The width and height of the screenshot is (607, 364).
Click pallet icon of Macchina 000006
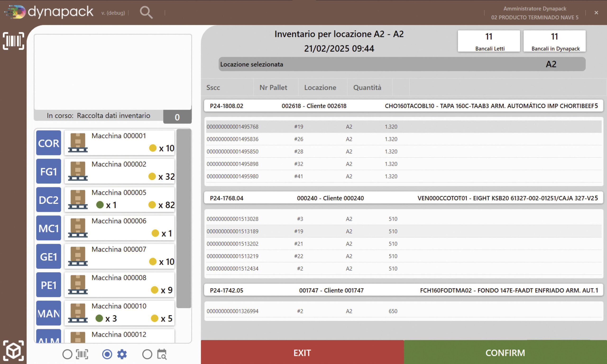tap(78, 228)
